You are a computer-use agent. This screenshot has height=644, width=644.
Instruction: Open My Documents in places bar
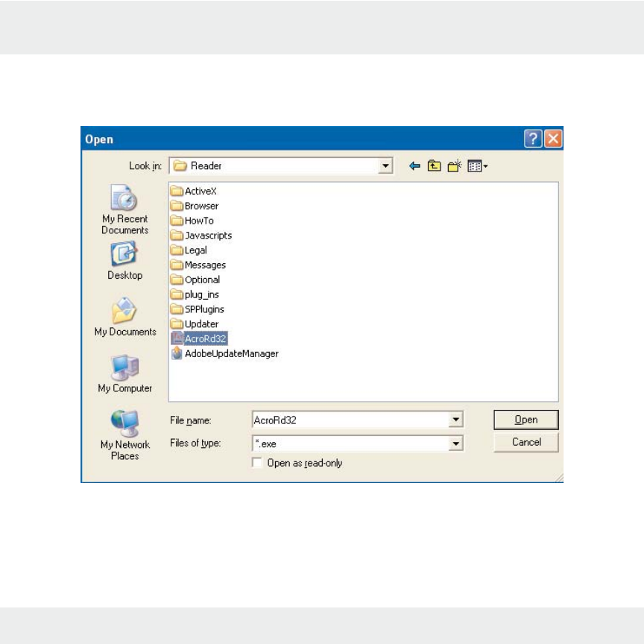(125, 317)
